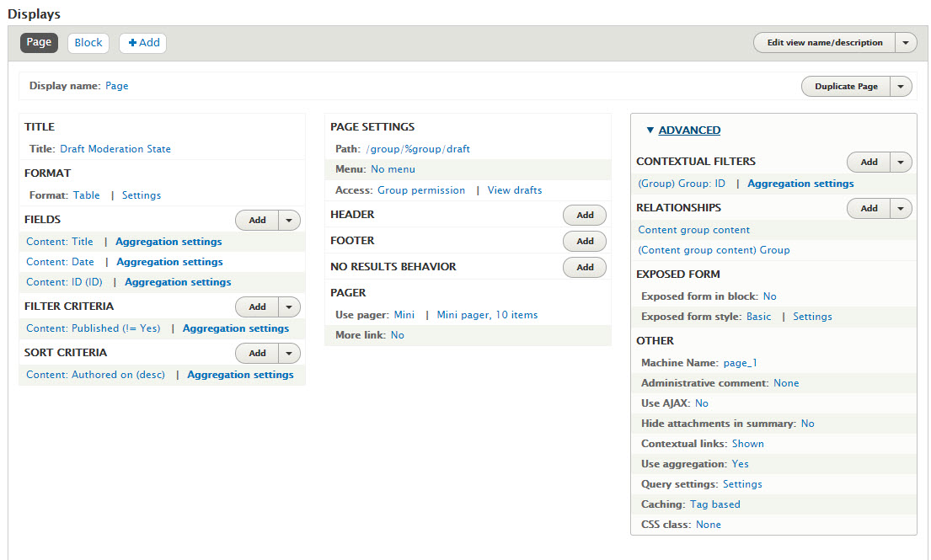
Task: Click the +Add display button
Action: pyautogui.click(x=143, y=43)
